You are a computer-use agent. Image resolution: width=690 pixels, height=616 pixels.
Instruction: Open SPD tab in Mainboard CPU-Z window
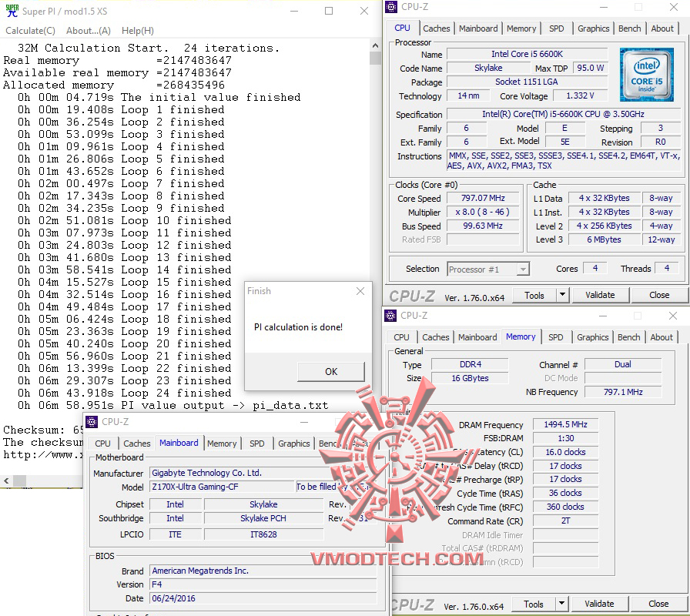coord(257,444)
